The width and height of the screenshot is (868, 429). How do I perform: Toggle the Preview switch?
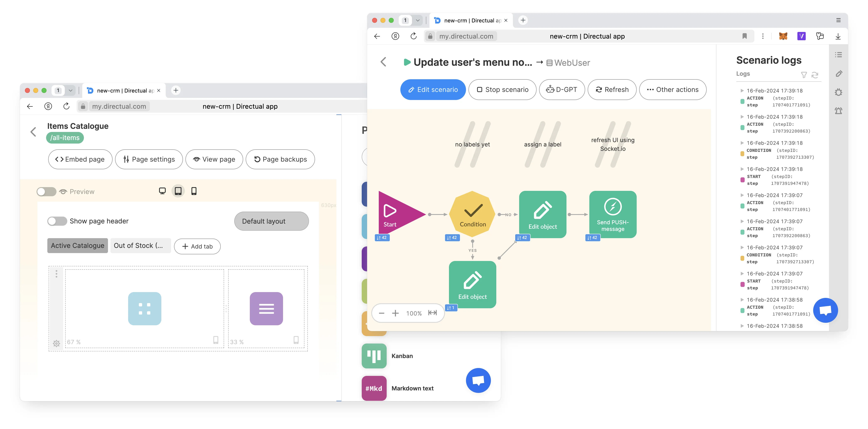tap(46, 192)
